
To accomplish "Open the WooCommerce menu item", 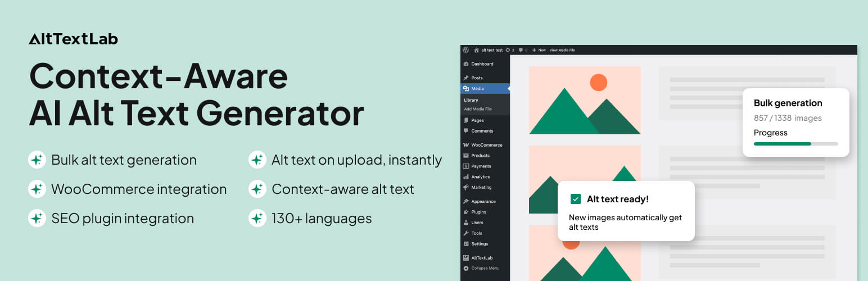I will coord(485,145).
